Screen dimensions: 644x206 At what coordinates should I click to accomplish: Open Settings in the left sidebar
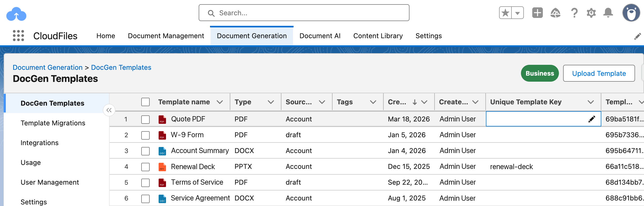pos(34,202)
